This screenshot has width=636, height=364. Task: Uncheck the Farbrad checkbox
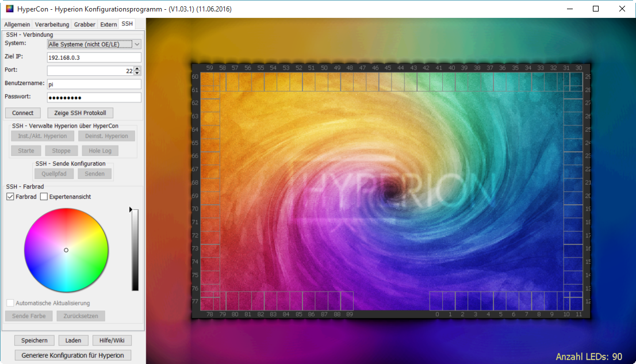click(x=10, y=197)
